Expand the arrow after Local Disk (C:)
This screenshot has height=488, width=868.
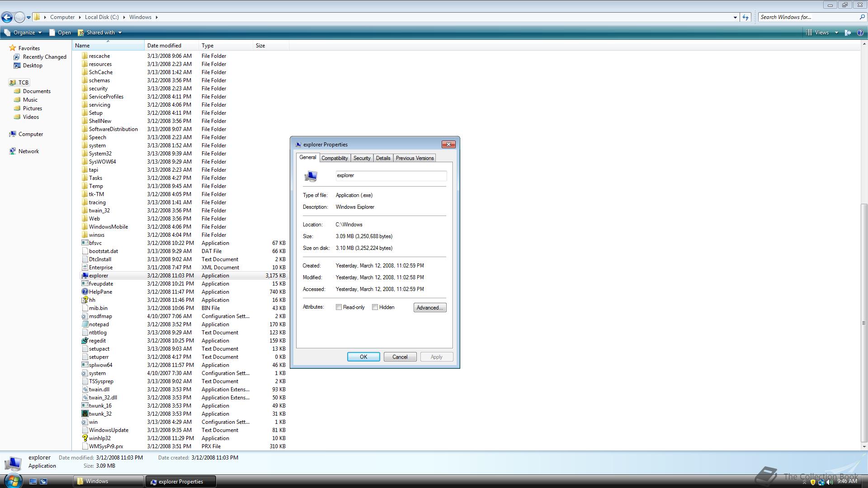pyautogui.click(x=124, y=17)
